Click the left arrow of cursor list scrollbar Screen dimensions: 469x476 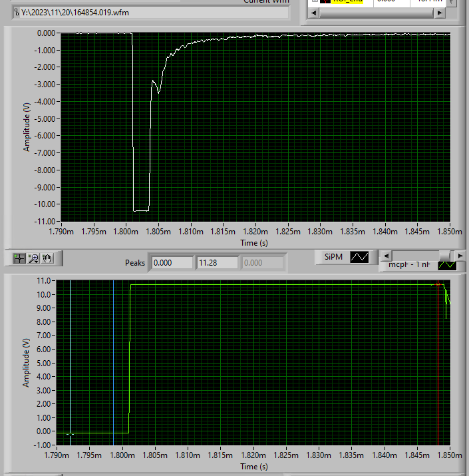coord(314,13)
